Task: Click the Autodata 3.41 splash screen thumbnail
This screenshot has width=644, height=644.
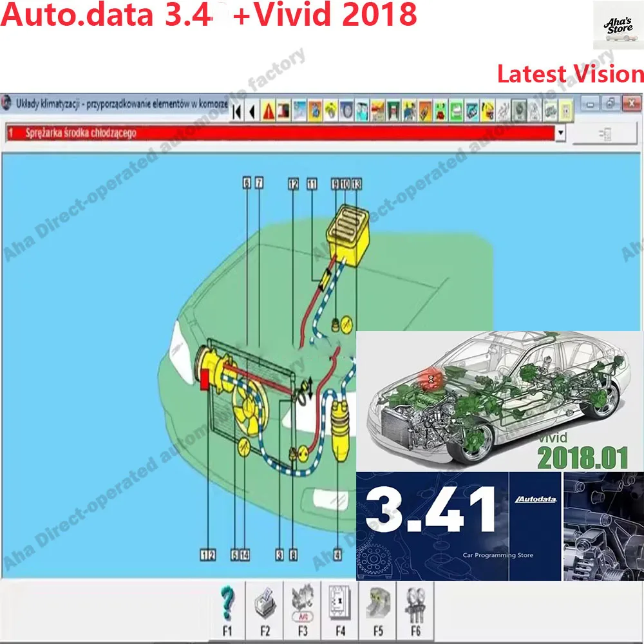Action: click(451, 522)
